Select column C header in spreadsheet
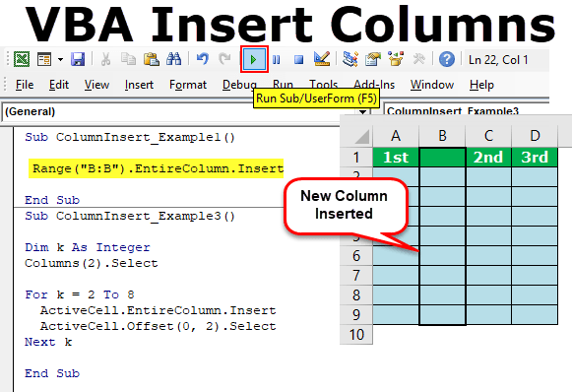Viewport: 572px width, 392px height. [x=488, y=136]
